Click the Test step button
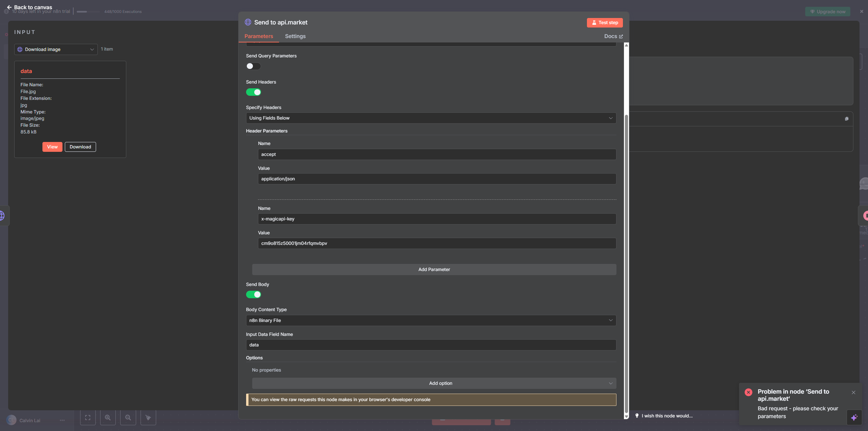The image size is (868, 431). (x=605, y=22)
